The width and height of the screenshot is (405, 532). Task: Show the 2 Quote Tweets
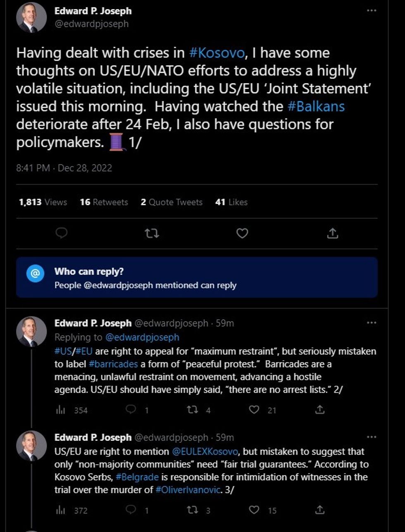[x=172, y=202]
